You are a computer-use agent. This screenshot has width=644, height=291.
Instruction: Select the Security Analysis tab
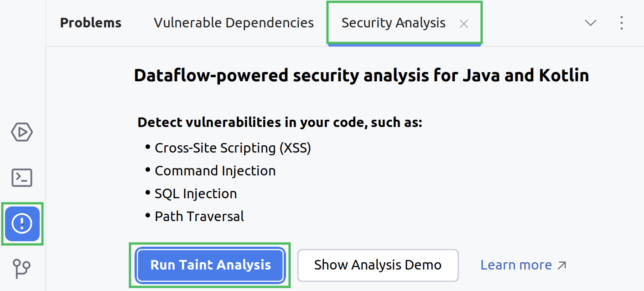pos(393,22)
